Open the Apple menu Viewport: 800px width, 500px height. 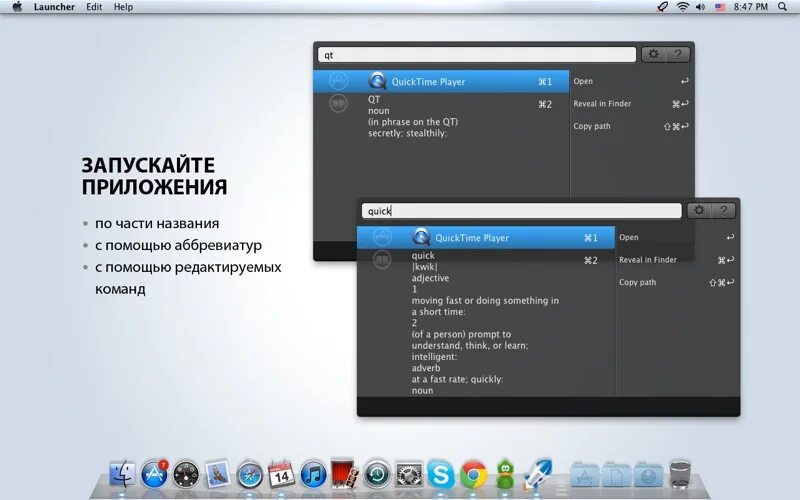click(x=17, y=7)
